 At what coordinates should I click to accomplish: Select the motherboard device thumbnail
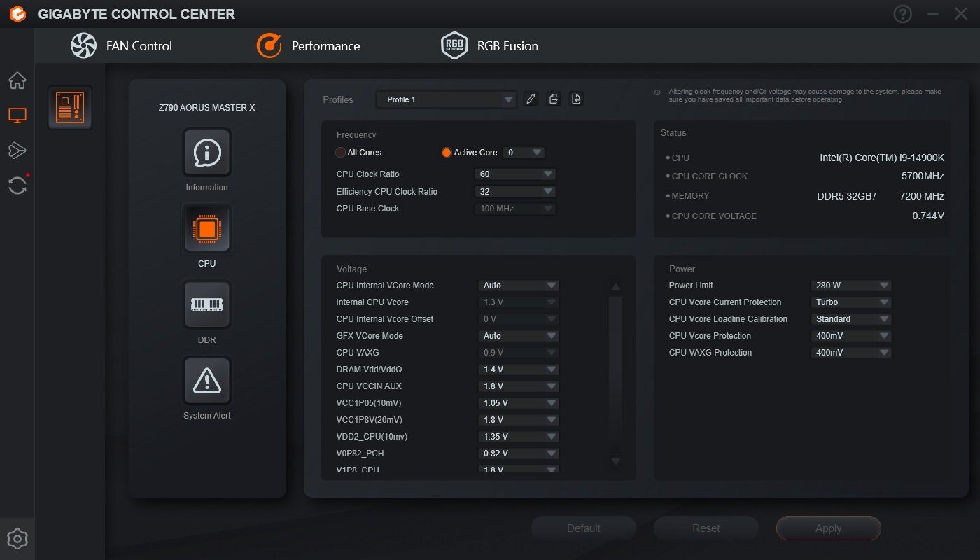tap(70, 107)
